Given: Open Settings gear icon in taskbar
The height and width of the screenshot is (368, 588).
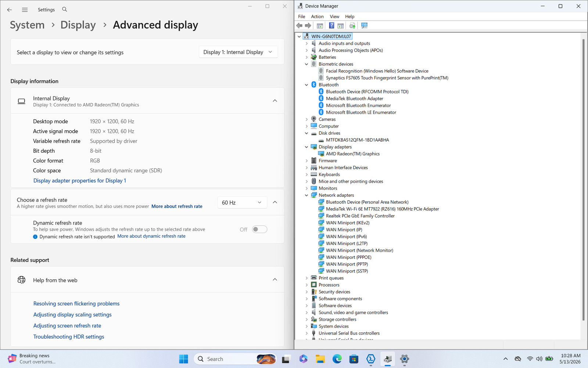Looking at the screenshot, I should [x=405, y=359].
